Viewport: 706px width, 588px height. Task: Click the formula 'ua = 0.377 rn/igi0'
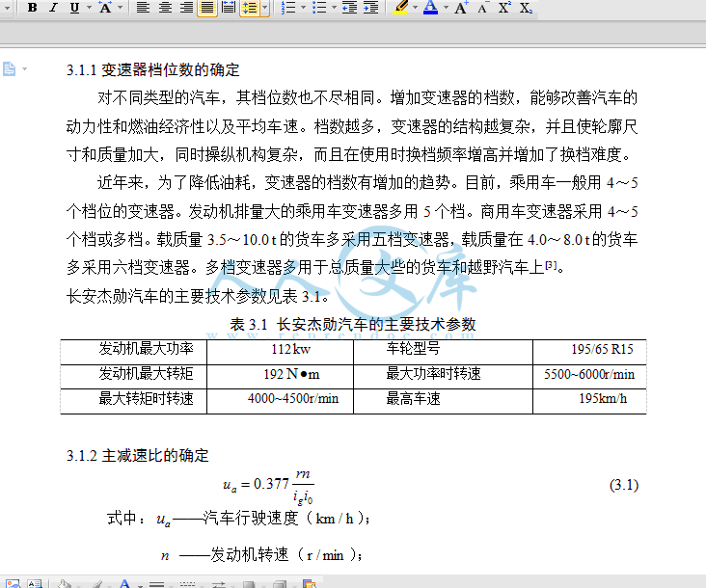point(268,487)
